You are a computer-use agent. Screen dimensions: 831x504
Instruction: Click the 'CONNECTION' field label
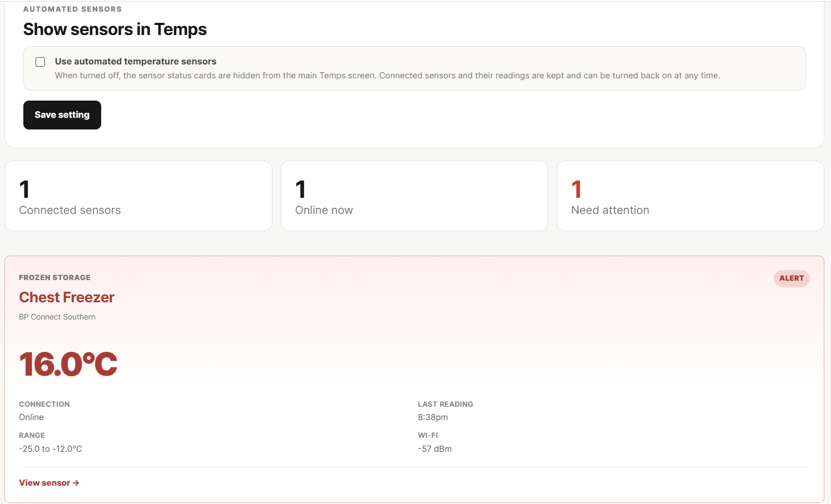click(x=44, y=404)
